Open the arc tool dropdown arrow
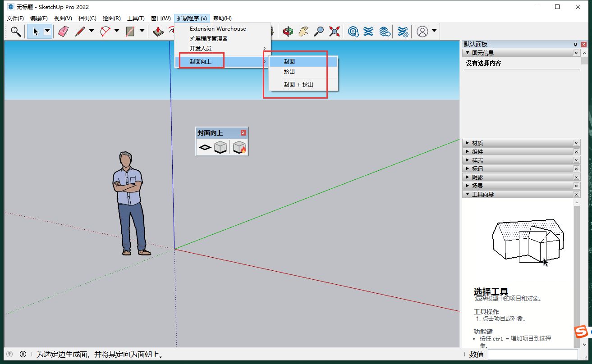The image size is (592, 364). click(117, 31)
